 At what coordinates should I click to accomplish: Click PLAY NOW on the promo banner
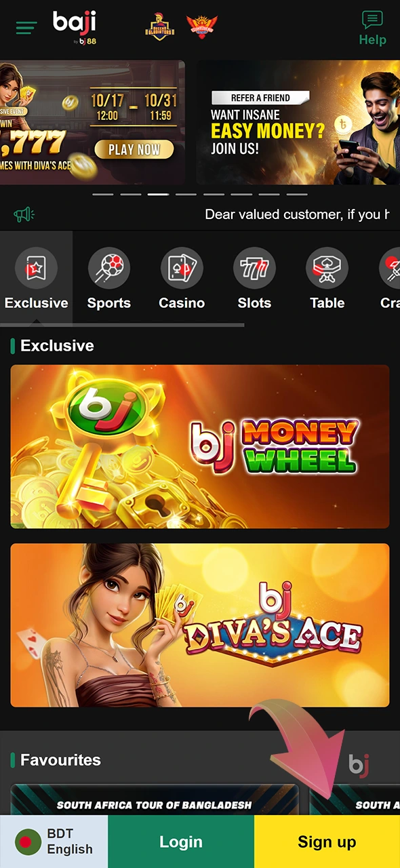click(x=134, y=149)
